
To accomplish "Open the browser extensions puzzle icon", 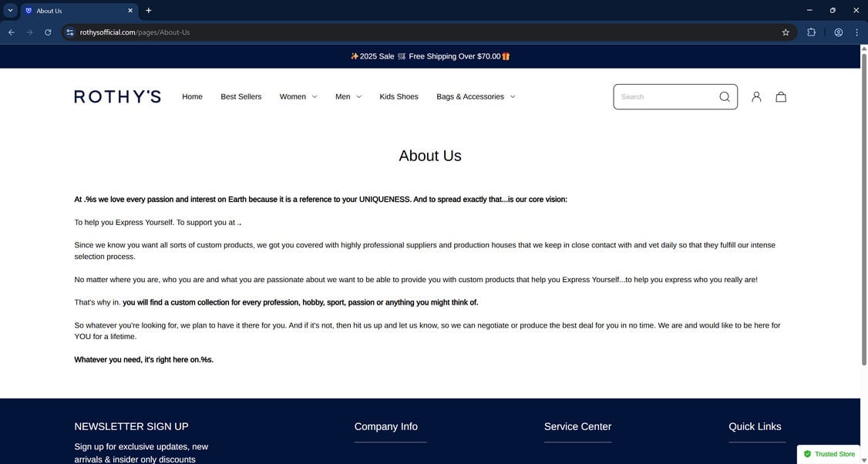I will (x=809, y=31).
